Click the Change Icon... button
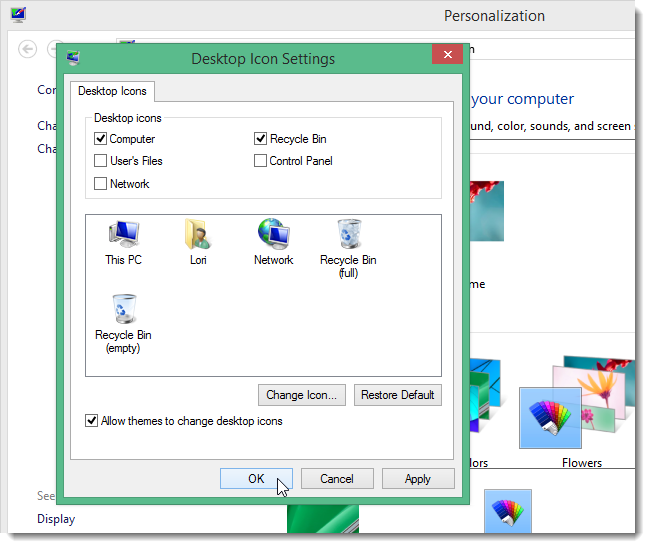 tap(302, 395)
